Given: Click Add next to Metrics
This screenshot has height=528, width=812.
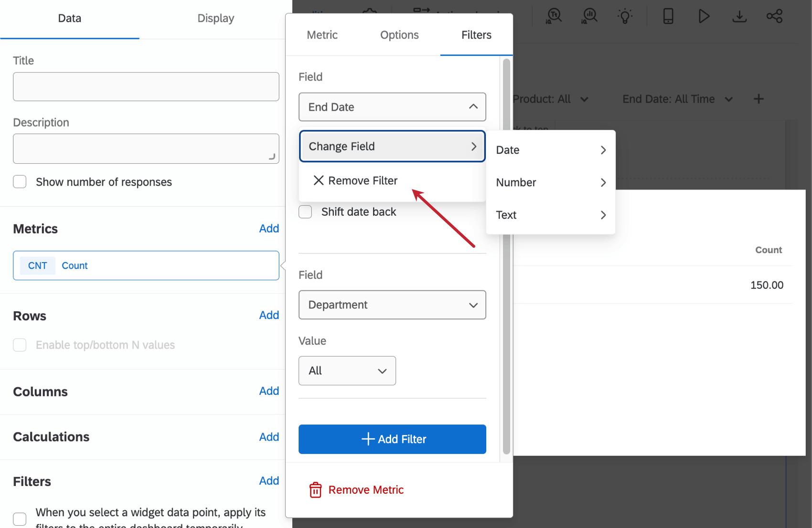Looking at the screenshot, I should [269, 228].
